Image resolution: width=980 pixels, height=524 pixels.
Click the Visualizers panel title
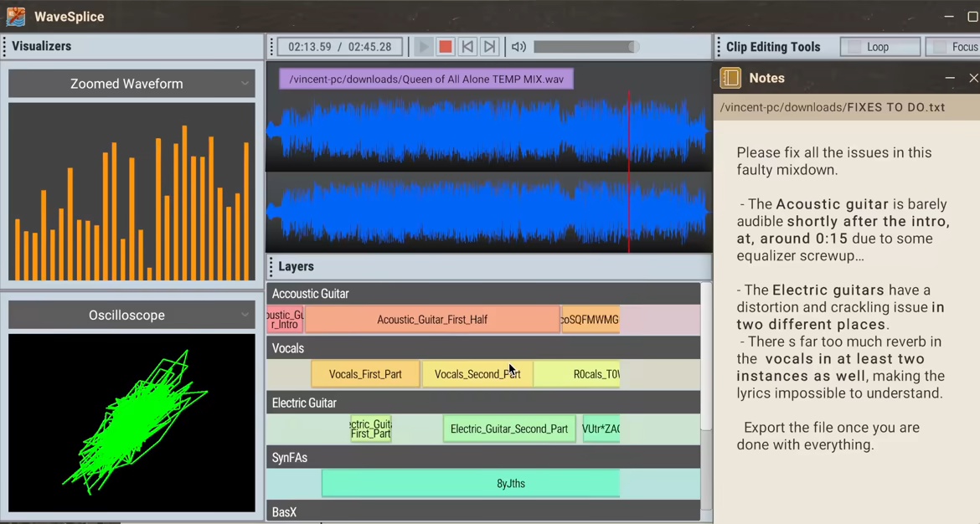(x=41, y=46)
